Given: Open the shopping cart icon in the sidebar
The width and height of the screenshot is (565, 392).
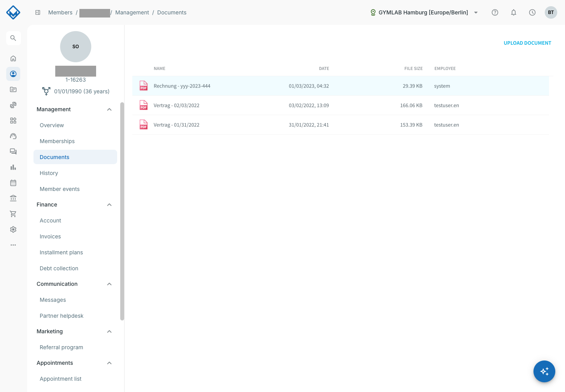Looking at the screenshot, I should pos(13,214).
